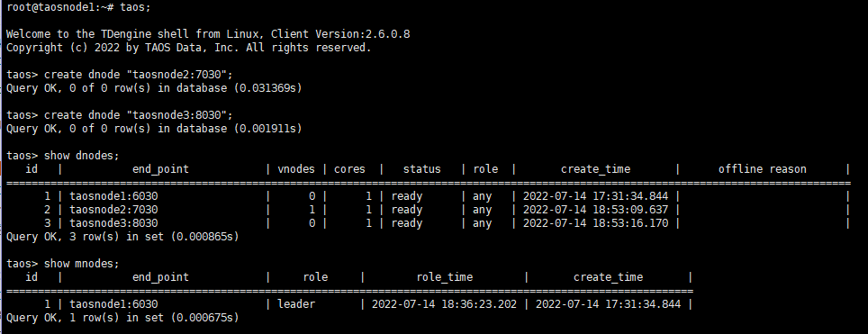Click the vnodes value 1 for taosnode2:7030
Screen dimensions: 868x334
point(312,210)
